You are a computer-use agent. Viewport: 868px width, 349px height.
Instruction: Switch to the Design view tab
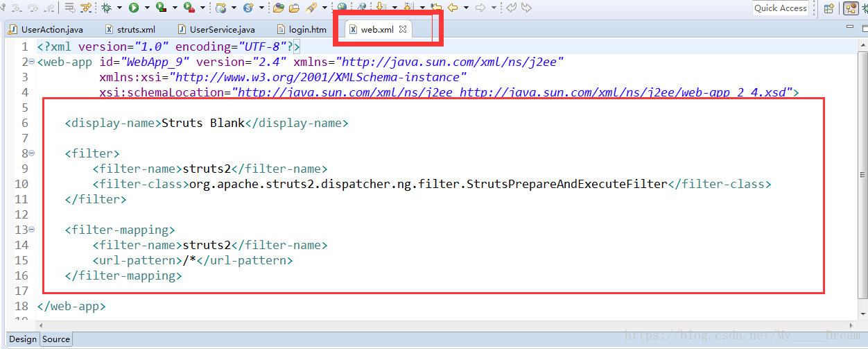pyautogui.click(x=22, y=339)
